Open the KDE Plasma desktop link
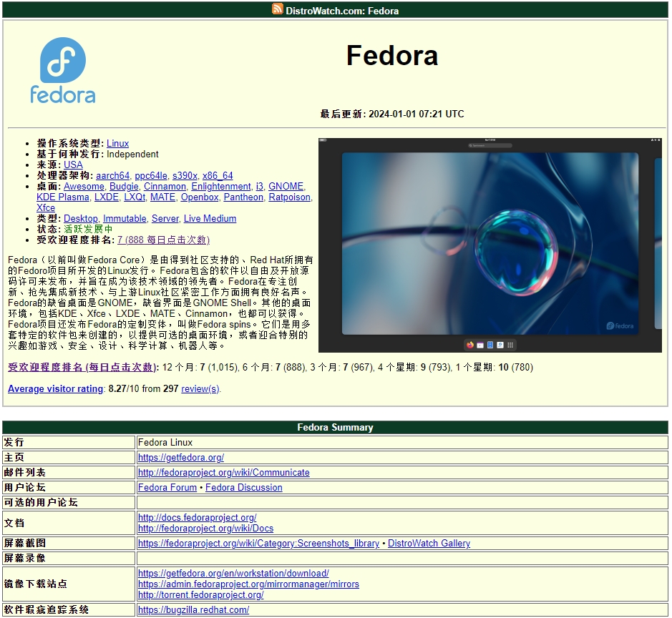This screenshot has width=672, height=618. (63, 197)
